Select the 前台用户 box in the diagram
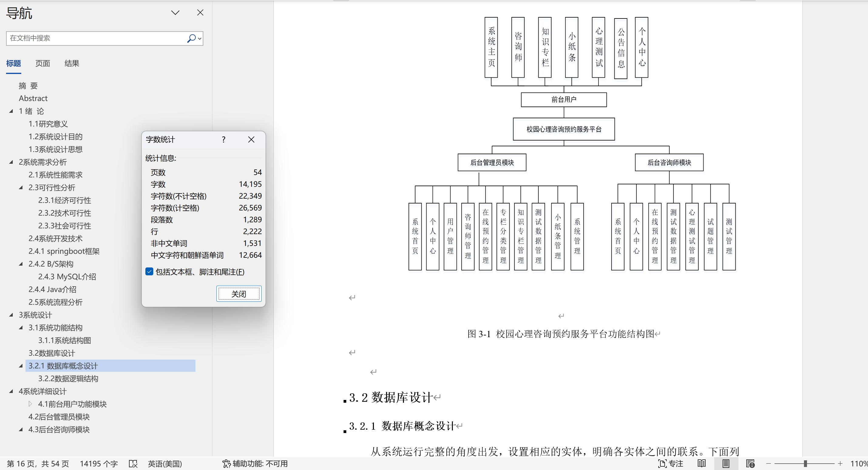Screen dimensions: 868x470 [x=564, y=100]
